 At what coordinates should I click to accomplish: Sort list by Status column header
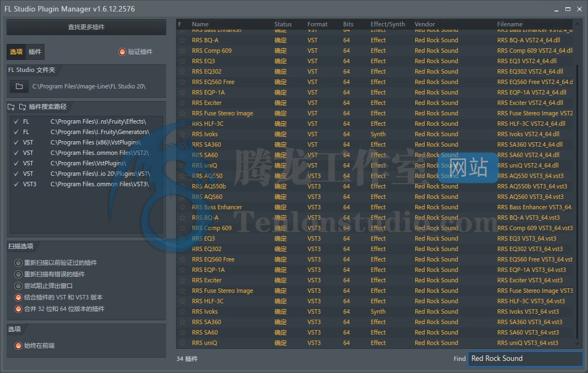click(283, 24)
